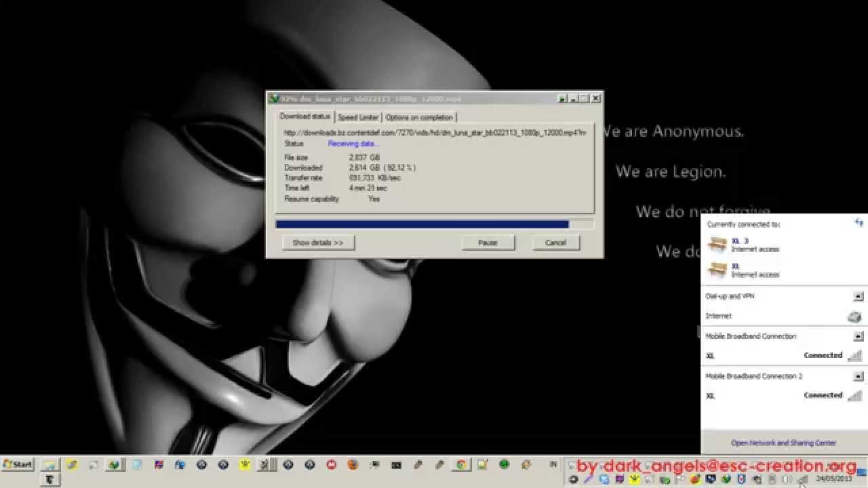
Task: Open the yellow sticky note taskbar icon
Action: pyautogui.click(x=482, y=465)
